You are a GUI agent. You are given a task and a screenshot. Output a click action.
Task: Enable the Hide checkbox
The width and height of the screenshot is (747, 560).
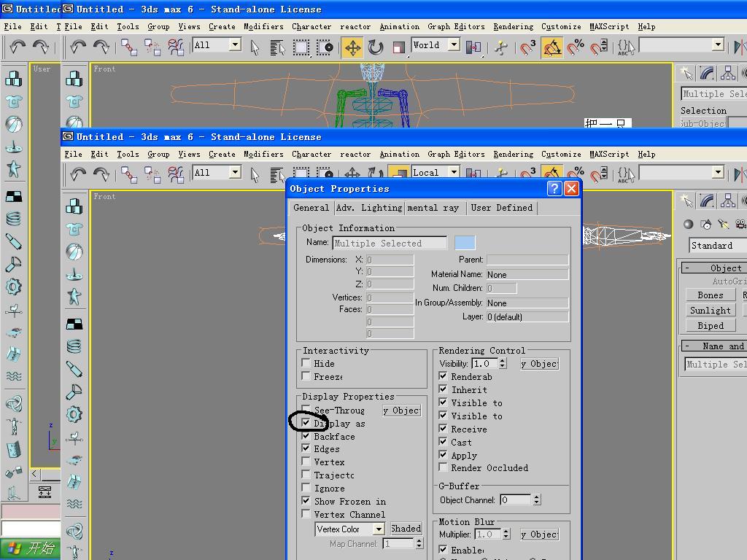tap(306, 363)
